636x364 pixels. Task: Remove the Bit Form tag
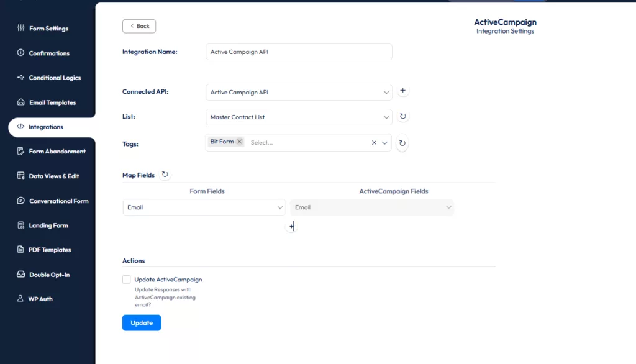coord(240,142)
